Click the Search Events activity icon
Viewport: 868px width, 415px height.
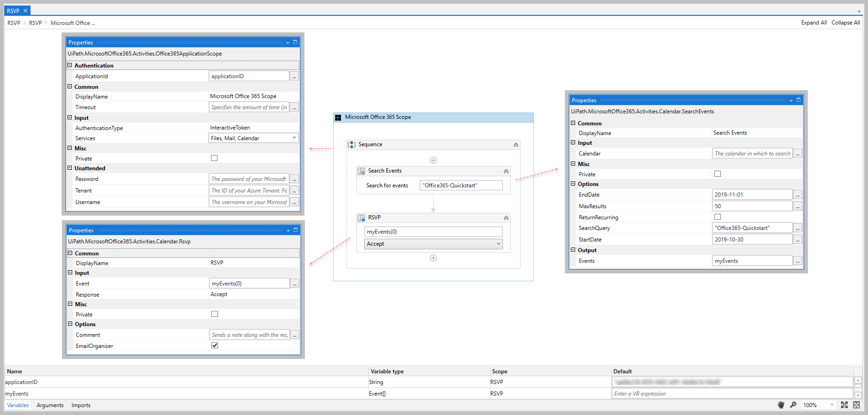pos(361,171)
